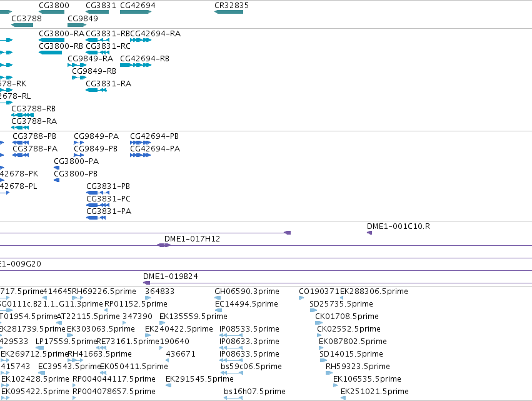This screenshot has width=532, height=401.
Task: Select the EK050411.5prime EST
Action: point(103,373)
